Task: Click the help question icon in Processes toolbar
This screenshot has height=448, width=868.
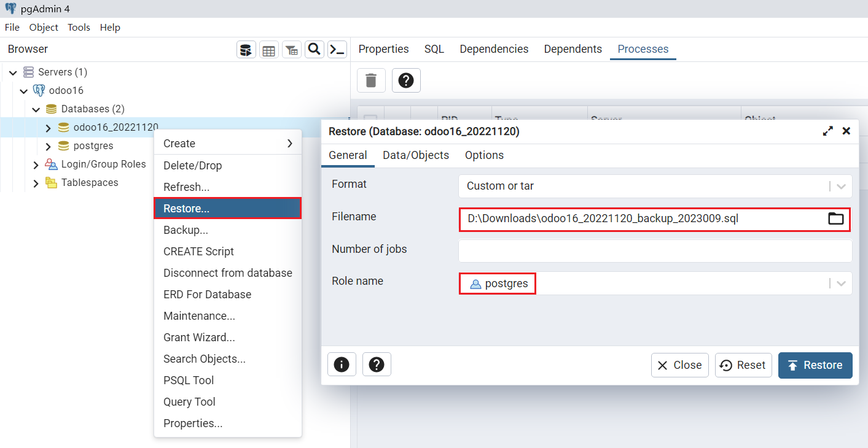Action: pos(406,80)
